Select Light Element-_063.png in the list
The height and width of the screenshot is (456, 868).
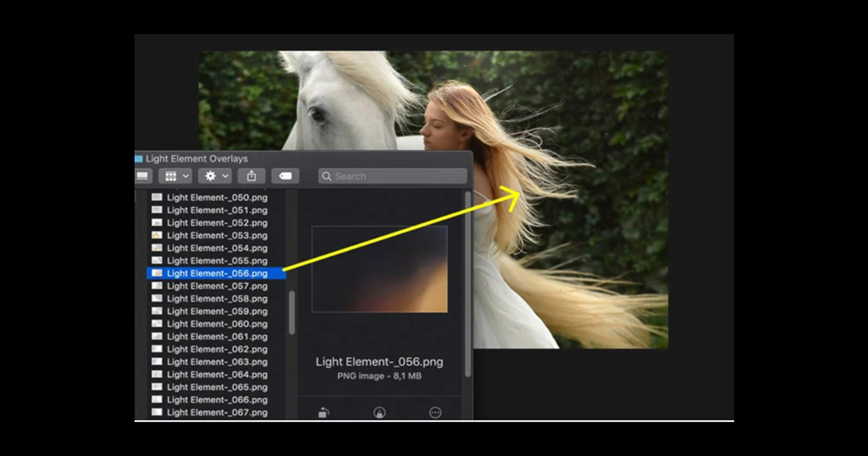[217, 361]
